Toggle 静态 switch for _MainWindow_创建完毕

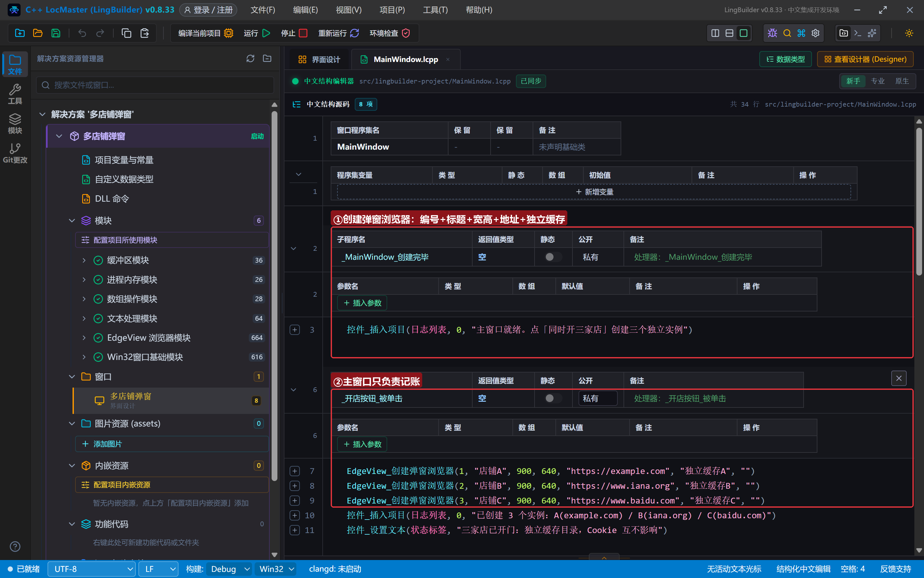[553, 257]
